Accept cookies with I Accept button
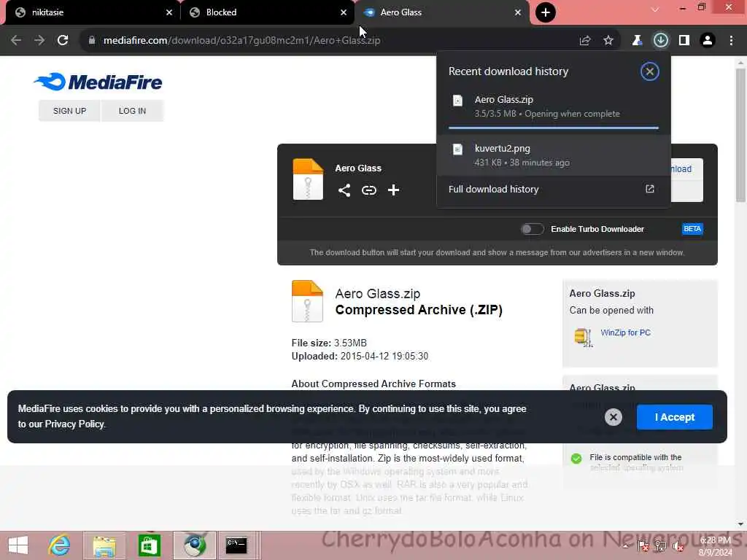This screenshot has height=560, width=747. (675, 417)
